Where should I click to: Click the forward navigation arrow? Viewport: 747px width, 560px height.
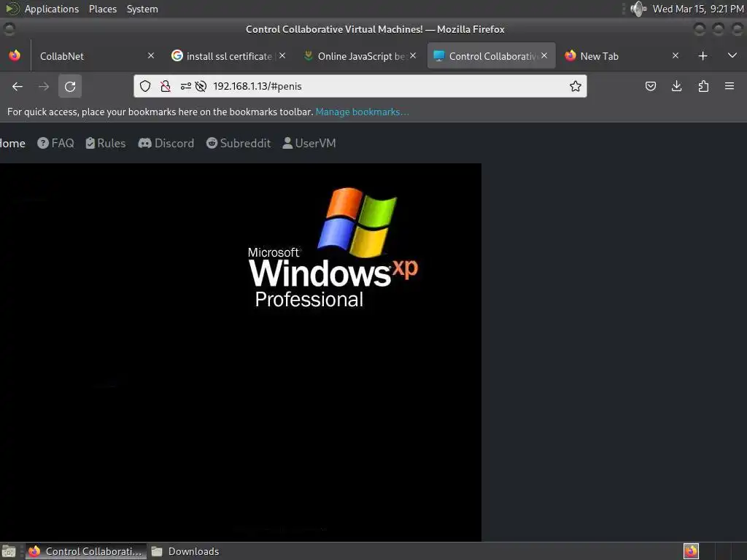coord(44,86)
